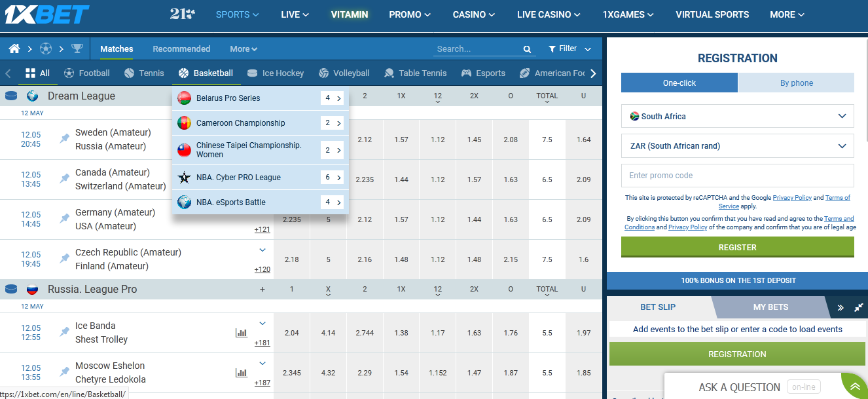Click the Dream League globe icon
This screenshot has height=399, width=868.
click(32, 96)
